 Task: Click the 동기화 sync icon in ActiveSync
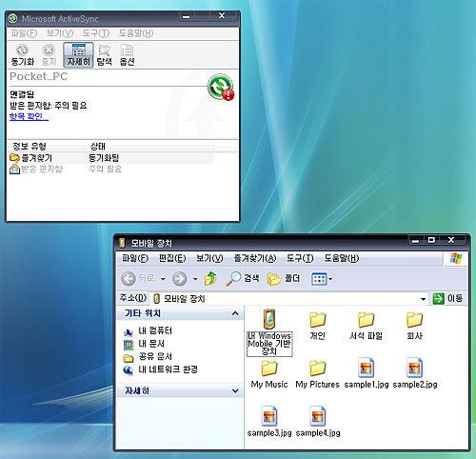(x=23, y=55)
